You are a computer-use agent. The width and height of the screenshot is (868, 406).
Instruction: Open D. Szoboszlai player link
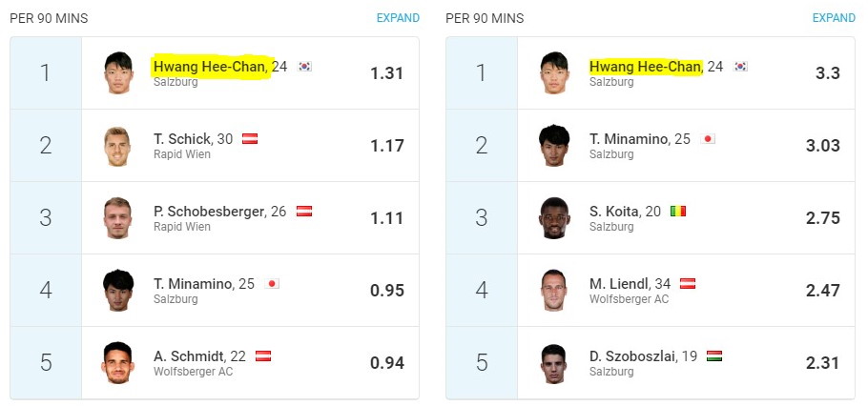pos(632,356)
